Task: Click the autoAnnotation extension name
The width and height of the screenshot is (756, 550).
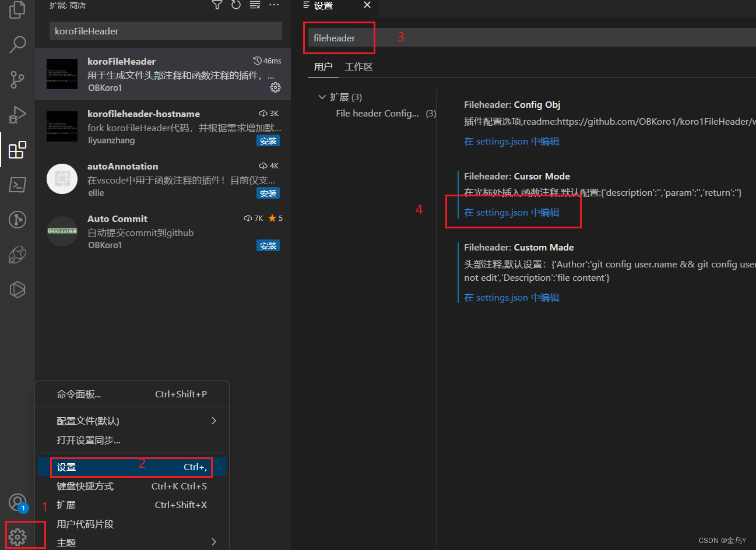Action: tap(122, 166)
